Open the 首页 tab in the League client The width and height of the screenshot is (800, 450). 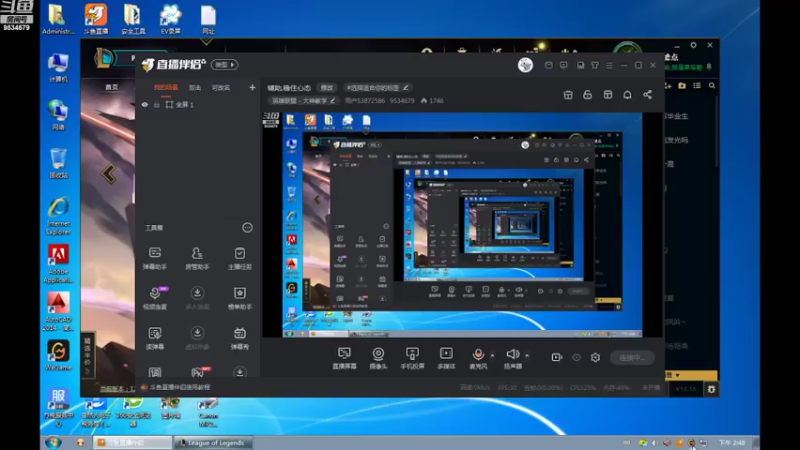(112, 87)
